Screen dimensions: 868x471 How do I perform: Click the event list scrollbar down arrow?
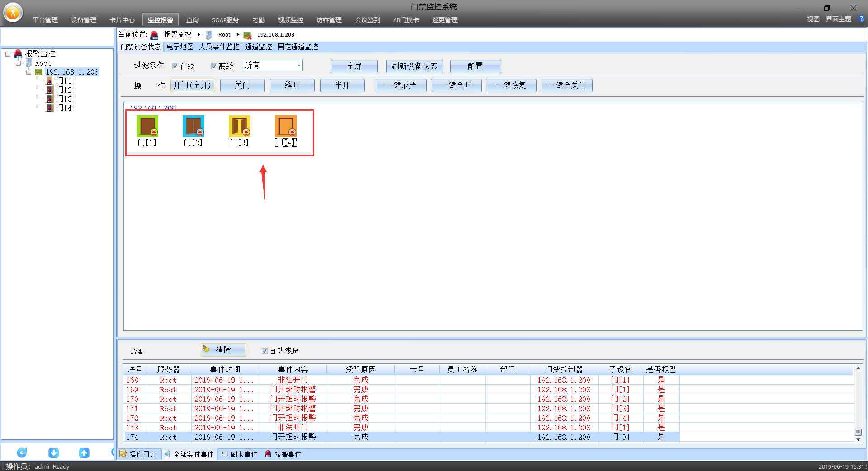coord(858,439)
